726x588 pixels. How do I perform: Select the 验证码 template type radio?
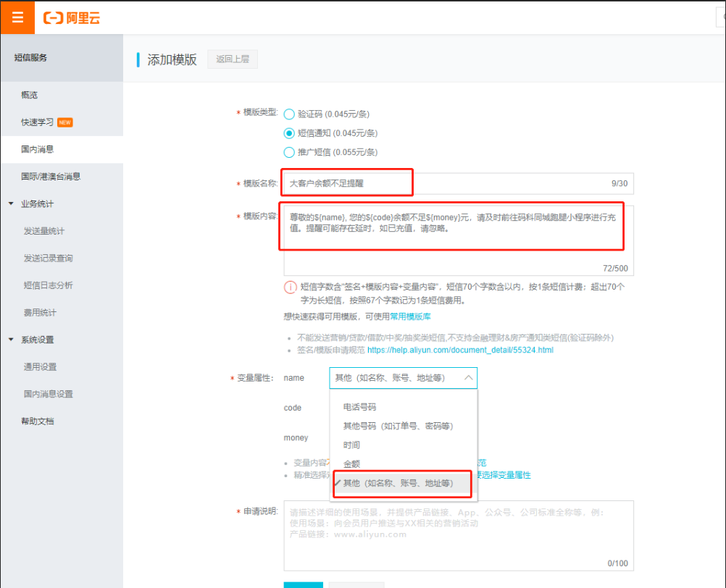coord(290,114)
